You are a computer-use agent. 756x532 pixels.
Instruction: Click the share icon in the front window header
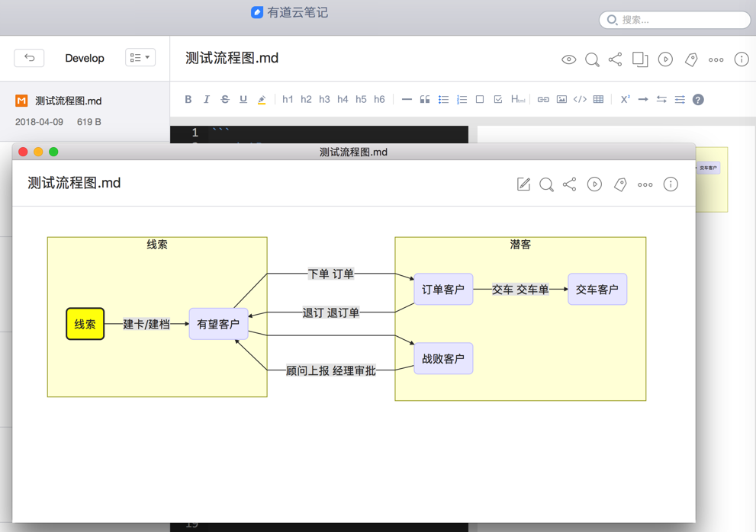pyautogui.click(x=569, y=184)
